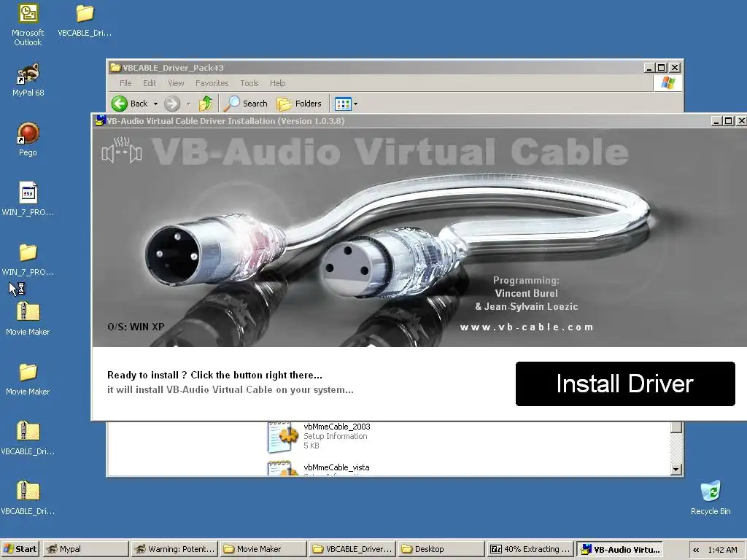Click the VB-Audio Virtu... taskbar button
Viewport: 747px width, 560px height.
621,549
